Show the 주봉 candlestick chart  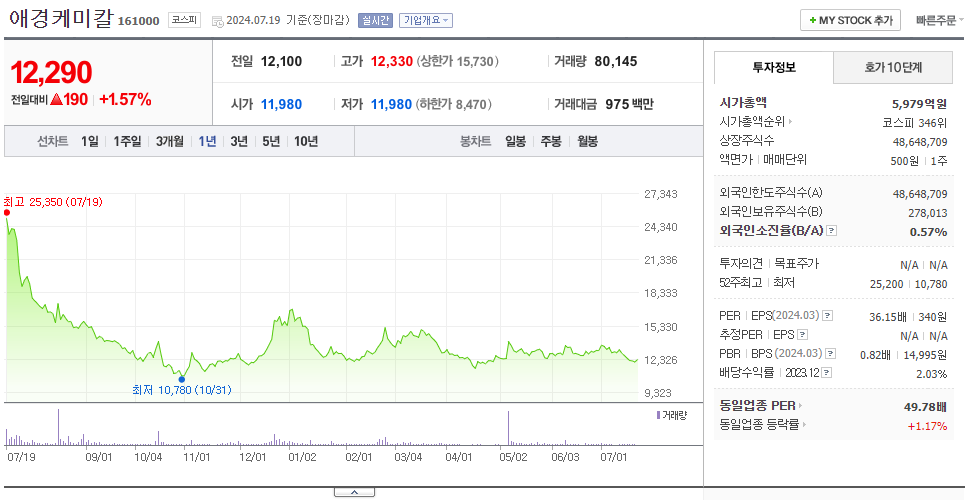(x=551, y=141)
